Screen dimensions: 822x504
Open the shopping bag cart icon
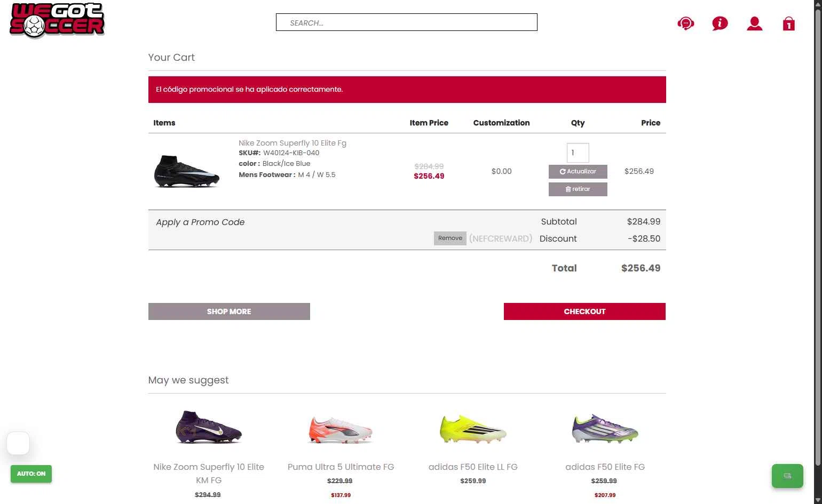788,23
